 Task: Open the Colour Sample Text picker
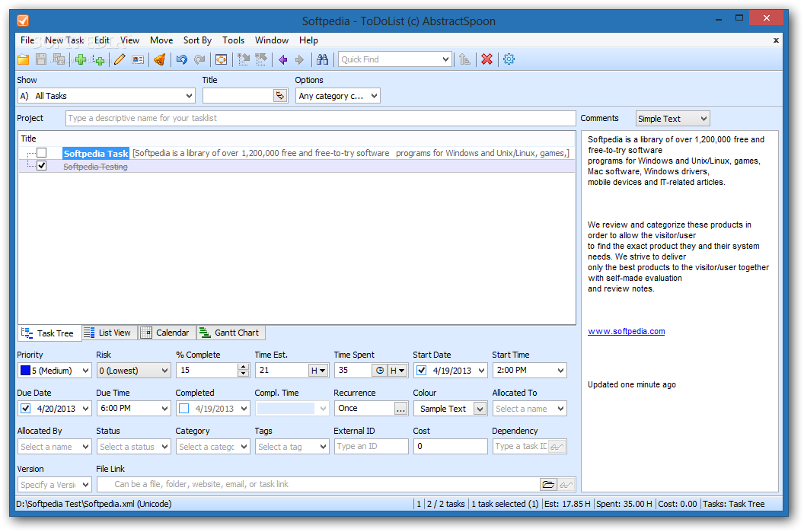click(450, 409)
